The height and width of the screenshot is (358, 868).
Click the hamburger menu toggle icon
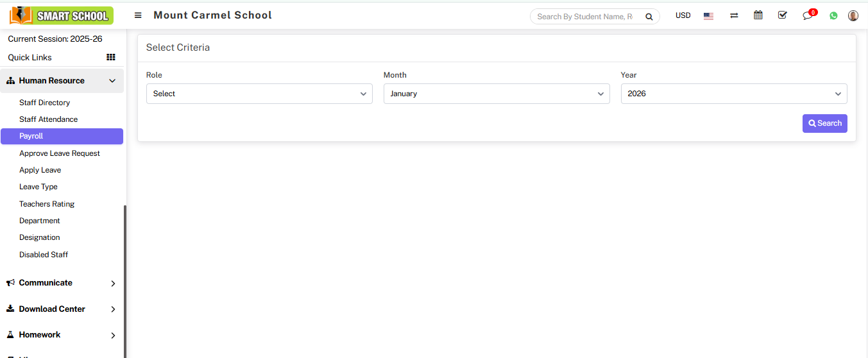(x=138, y=15)
